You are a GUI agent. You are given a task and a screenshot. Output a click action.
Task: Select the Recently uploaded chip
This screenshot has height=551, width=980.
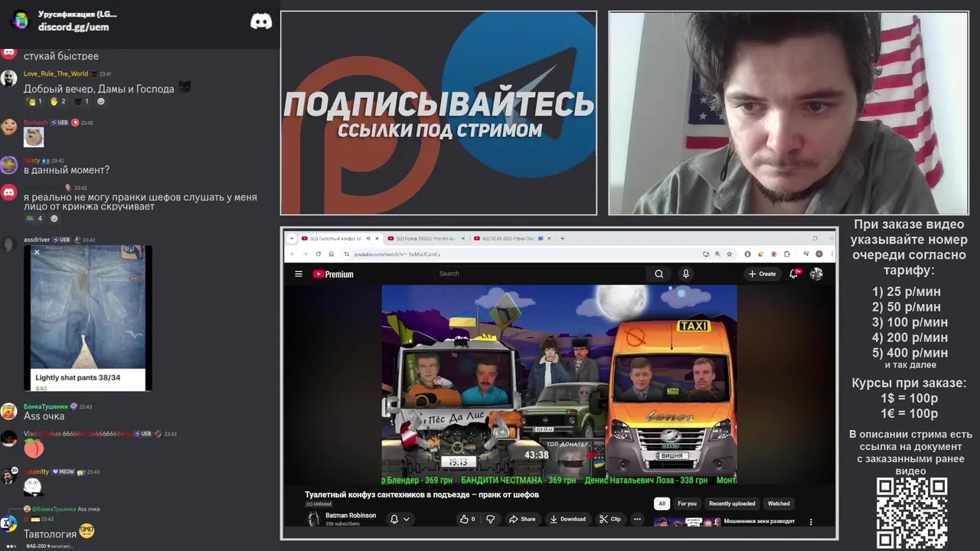coord(732,504)
